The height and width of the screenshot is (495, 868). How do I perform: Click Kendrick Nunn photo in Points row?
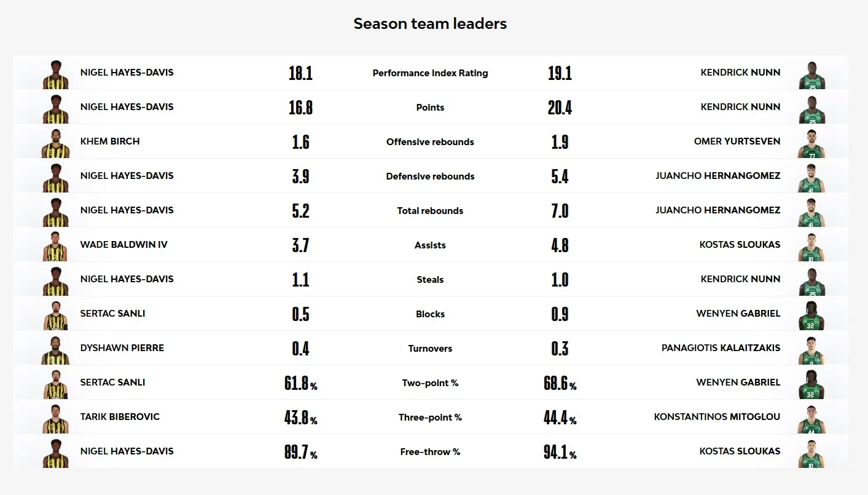(x=811, y=108)
